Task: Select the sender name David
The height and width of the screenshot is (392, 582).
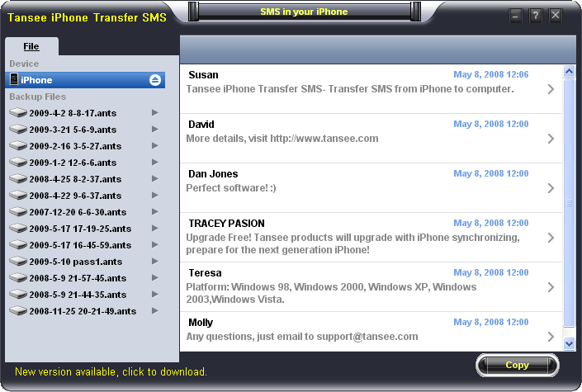Action: [x=201, y=125]
